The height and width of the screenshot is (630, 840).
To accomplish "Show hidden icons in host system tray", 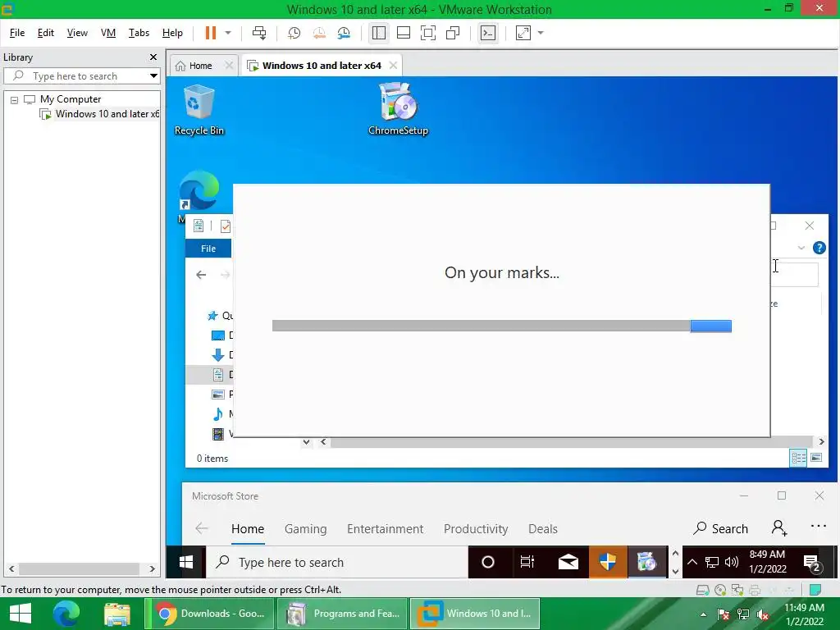I will 703,614.
